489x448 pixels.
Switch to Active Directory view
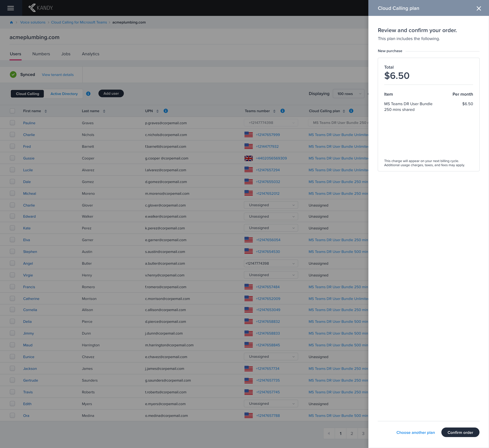click(64, 94)
